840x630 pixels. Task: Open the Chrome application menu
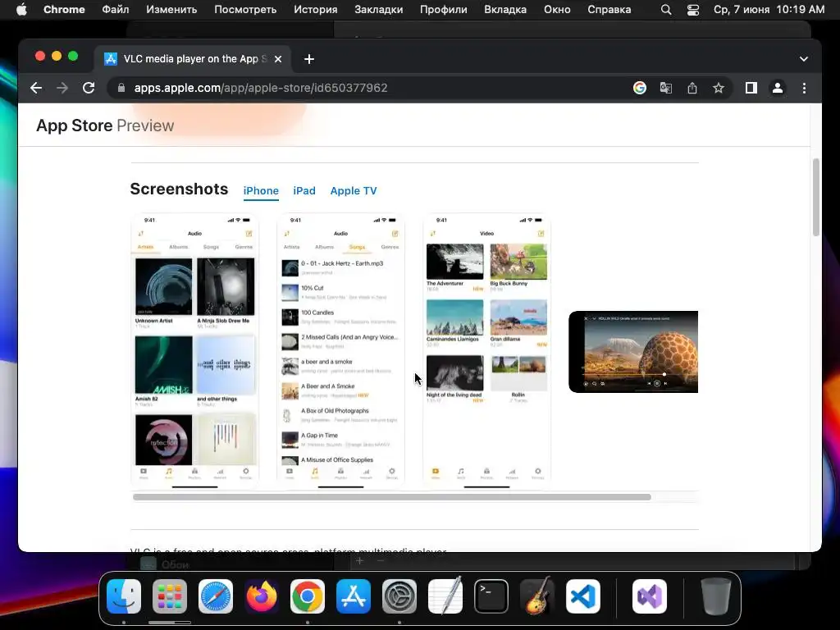64,10
